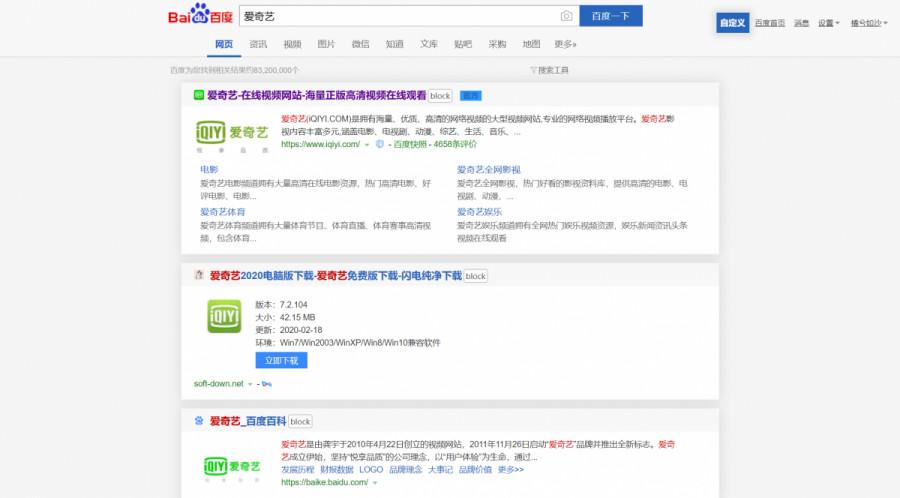Viewport: 900px width, 498px height.
Task: Open the 爱奇艺体育 sublink
Action: click(222, 212)
